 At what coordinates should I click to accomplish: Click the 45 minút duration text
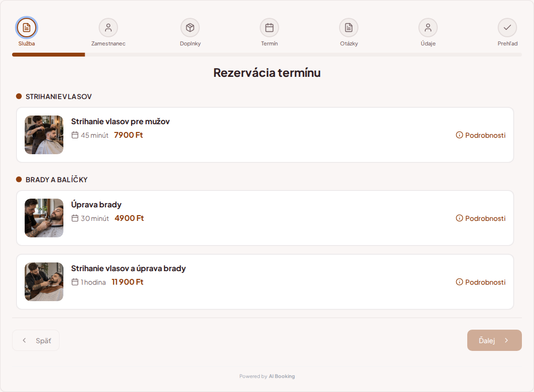click(95, 135)
